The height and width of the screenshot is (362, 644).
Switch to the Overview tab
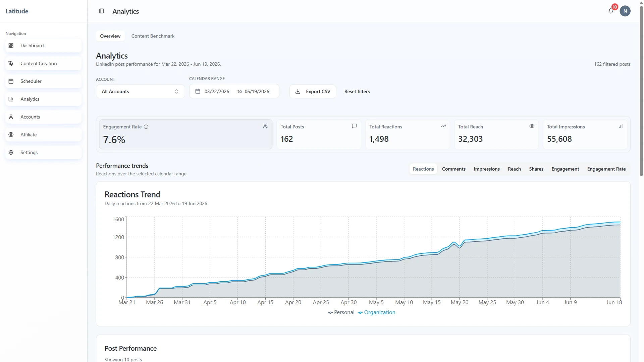pyautogui.click(x=110, y=36)
